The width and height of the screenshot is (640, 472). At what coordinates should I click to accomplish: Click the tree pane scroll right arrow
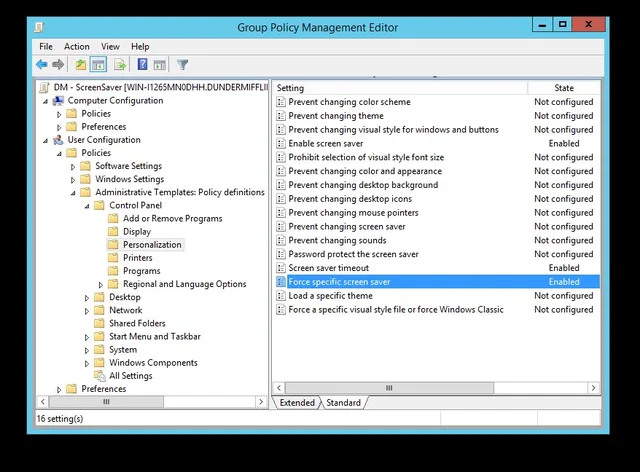261,402
